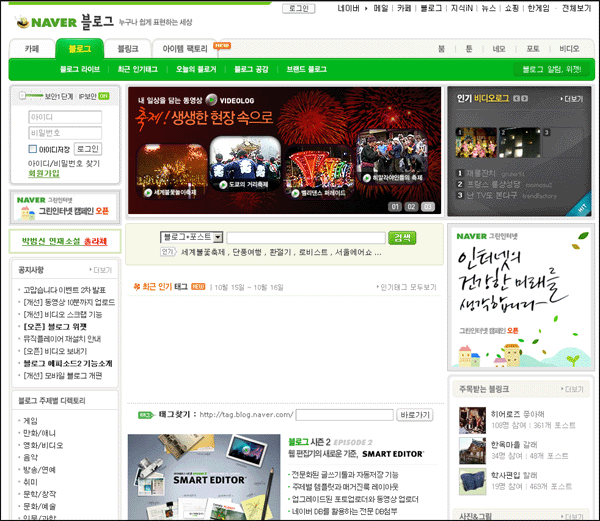Go to next popular videolog arrow
The image size is (600, 521).
(524, 98)
